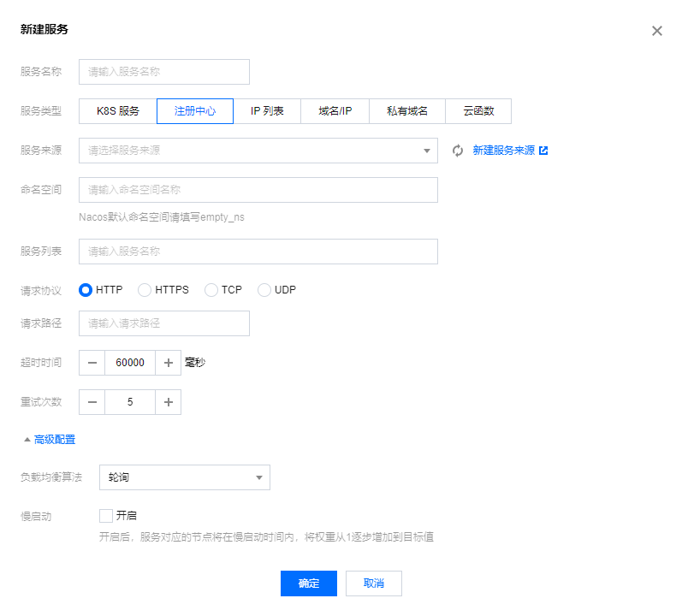Decrease 超时时间 with the minus button
The height and width of the screenshot is (616, 682).
(x=92, y=363)
